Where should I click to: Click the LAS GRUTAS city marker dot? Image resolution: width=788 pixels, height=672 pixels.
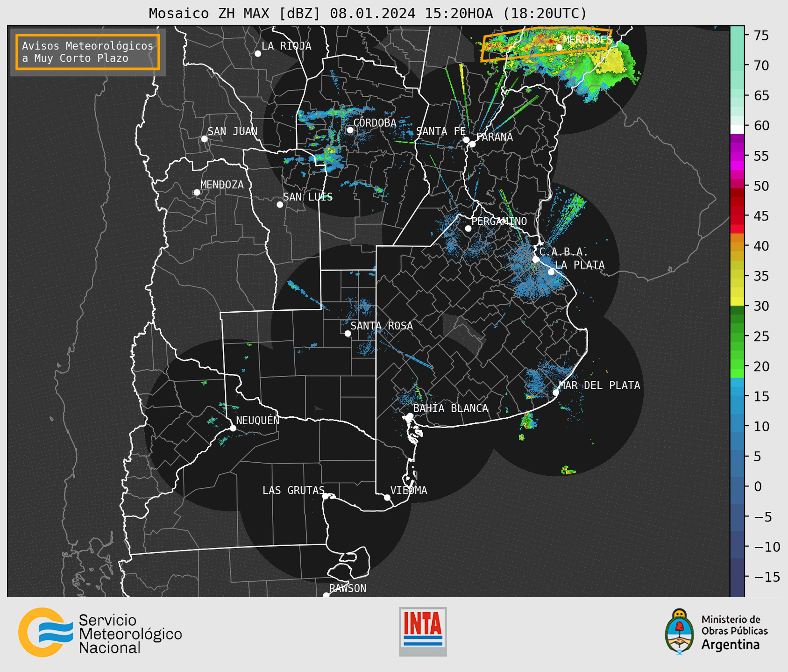326,496
